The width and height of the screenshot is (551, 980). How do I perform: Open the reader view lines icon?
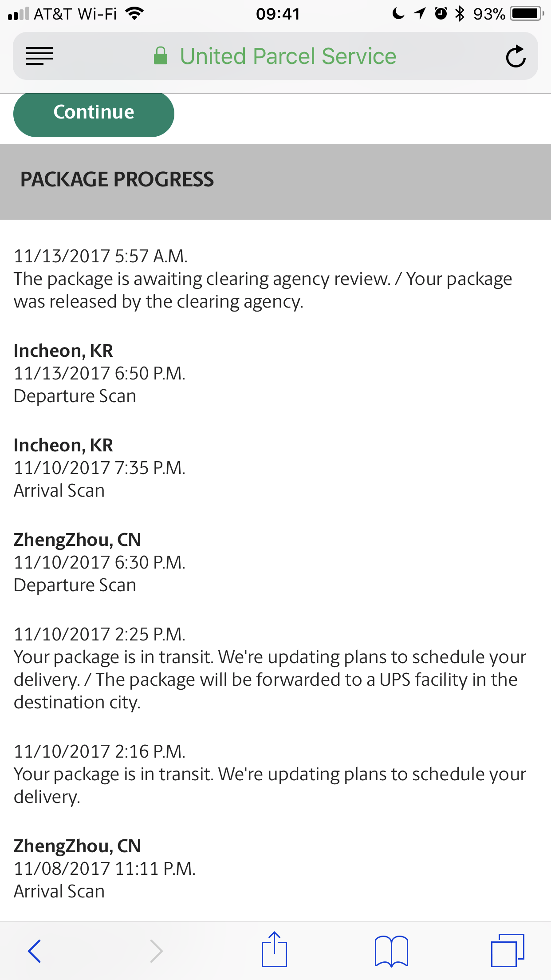pos(39,56)
